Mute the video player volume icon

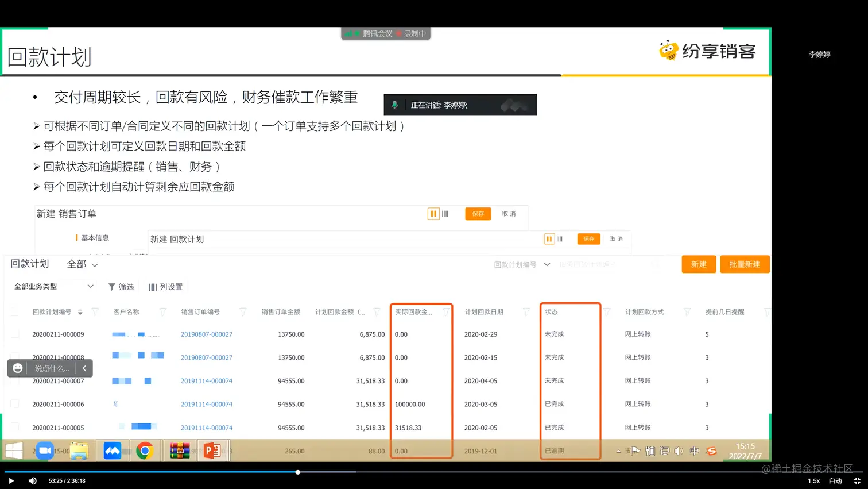pos(33,481)
